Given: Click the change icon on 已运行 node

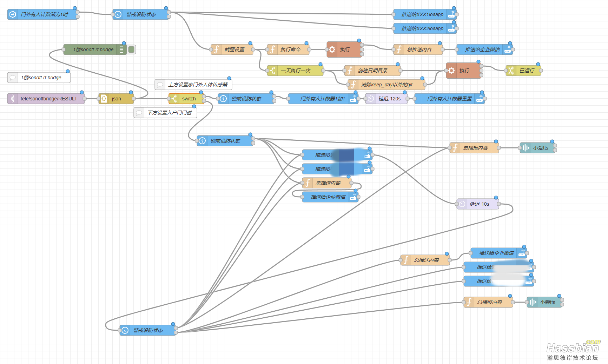Looking at the screenshot, I should click(511, 71).
